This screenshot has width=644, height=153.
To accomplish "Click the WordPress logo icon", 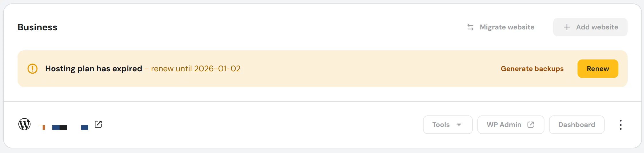I will (24, 124).
